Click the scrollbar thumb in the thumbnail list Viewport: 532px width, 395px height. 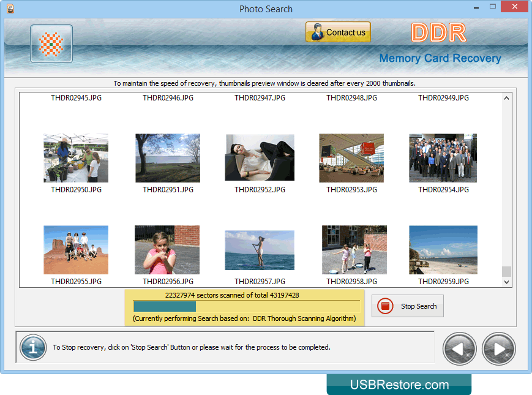coord(506,271)
